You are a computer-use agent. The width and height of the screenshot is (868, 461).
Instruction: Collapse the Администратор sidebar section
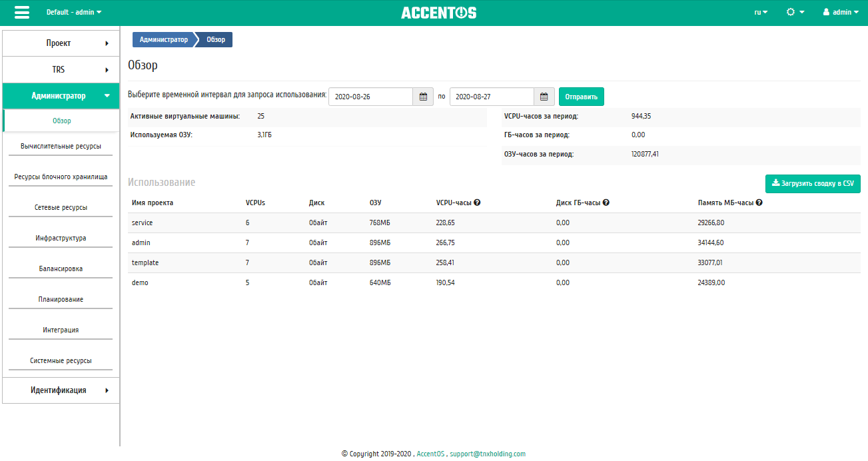tap(61, 96)
